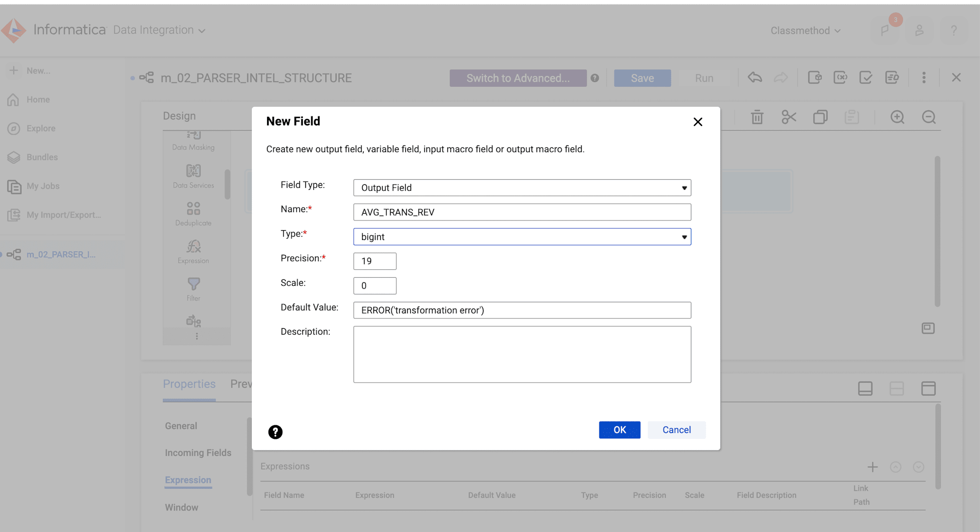Viewport: 980px width, 532px height.
Task: Open the Type dropdown showing bigint
Action: 522,237
